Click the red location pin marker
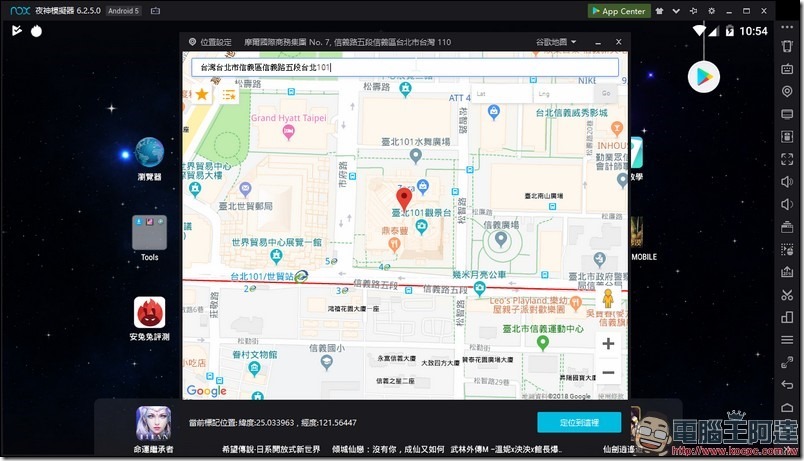 click(404, 198)
